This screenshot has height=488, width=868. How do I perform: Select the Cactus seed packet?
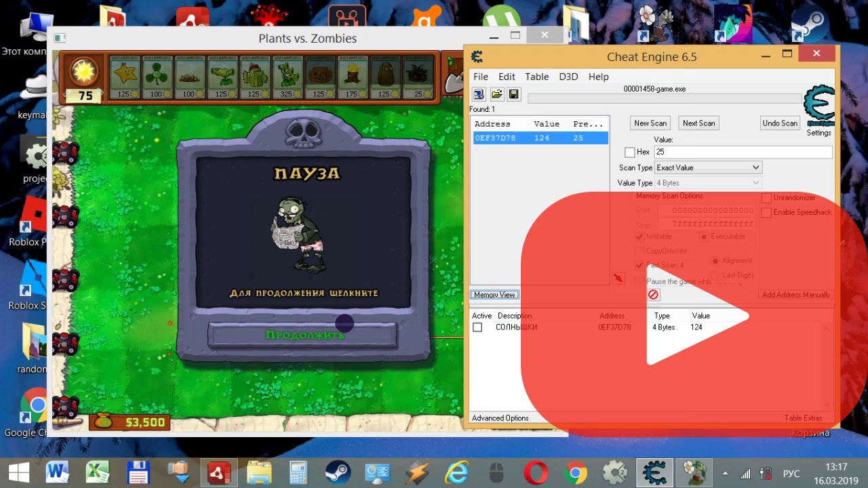tap(254, 77)
